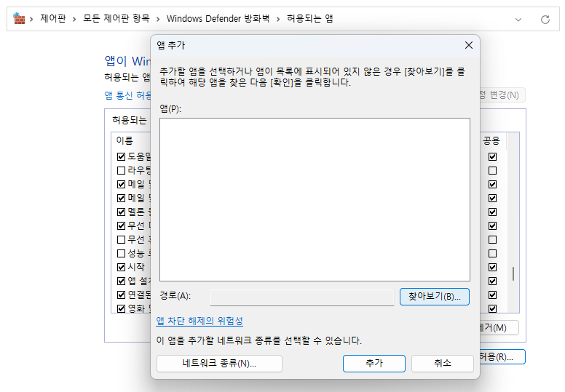Screen dimensions: 565x392
Task: Dismiss the dialog with 취소
Action: 443,364
